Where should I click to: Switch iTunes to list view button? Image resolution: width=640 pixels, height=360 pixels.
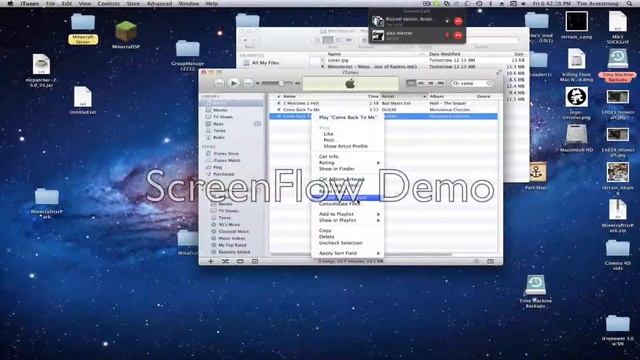(411, 83)
